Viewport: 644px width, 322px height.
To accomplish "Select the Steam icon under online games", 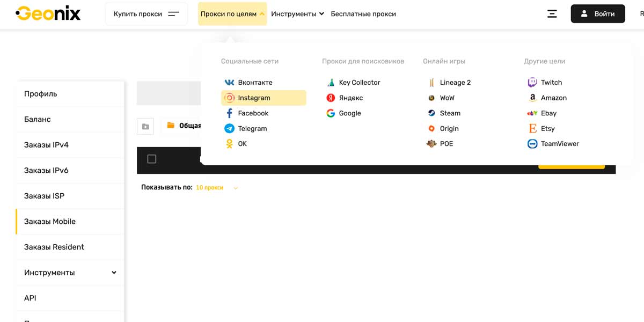I will 431,113.
